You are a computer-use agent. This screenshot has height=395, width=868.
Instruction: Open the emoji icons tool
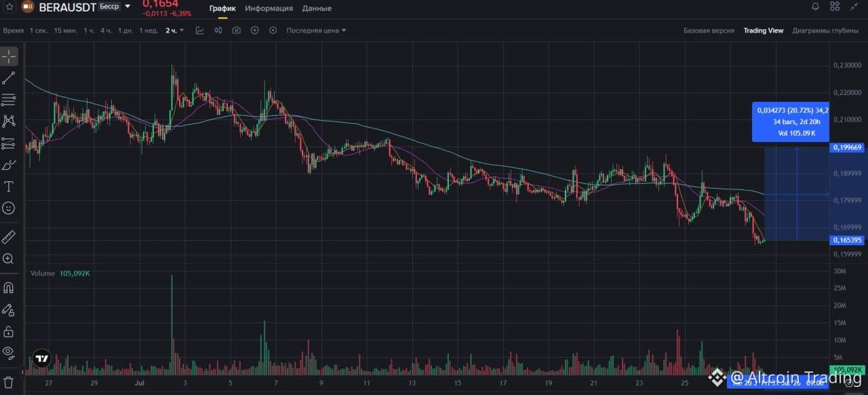[9, 208]
